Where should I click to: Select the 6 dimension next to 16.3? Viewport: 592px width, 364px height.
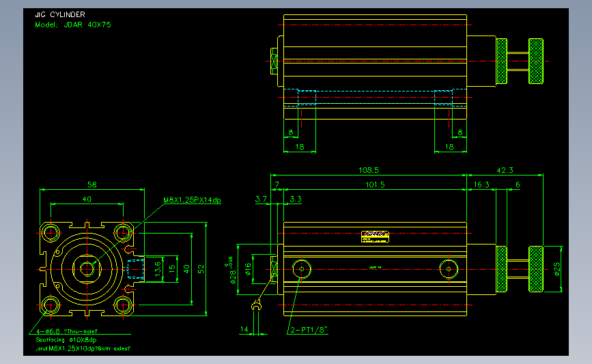pos(518,184)
